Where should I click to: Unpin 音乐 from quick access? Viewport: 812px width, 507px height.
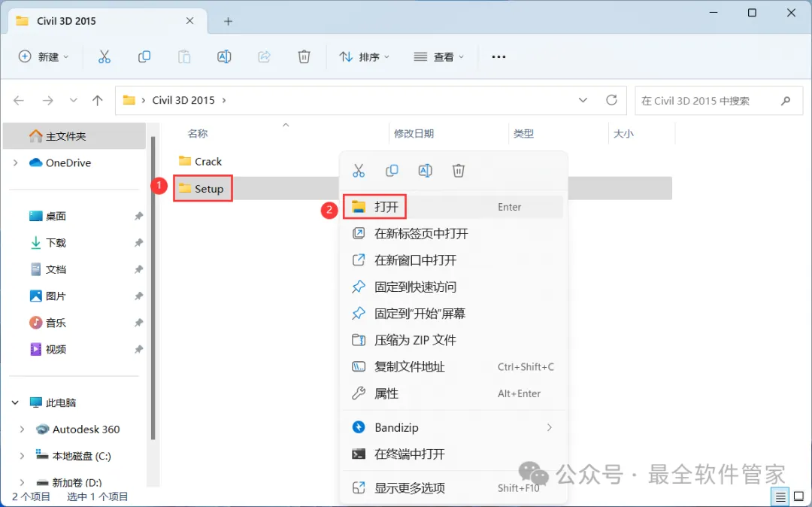coord(138,323)
